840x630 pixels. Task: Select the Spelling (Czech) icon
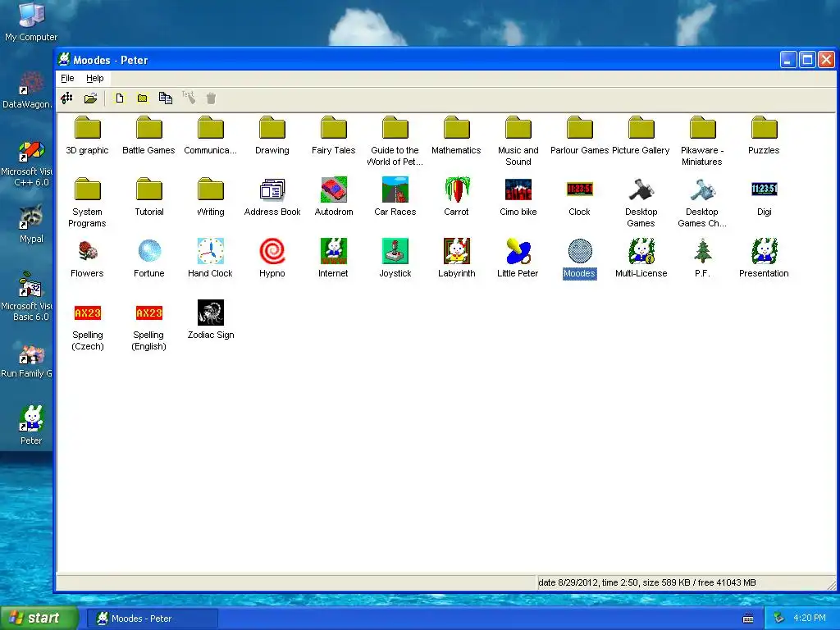pos(87,313)
